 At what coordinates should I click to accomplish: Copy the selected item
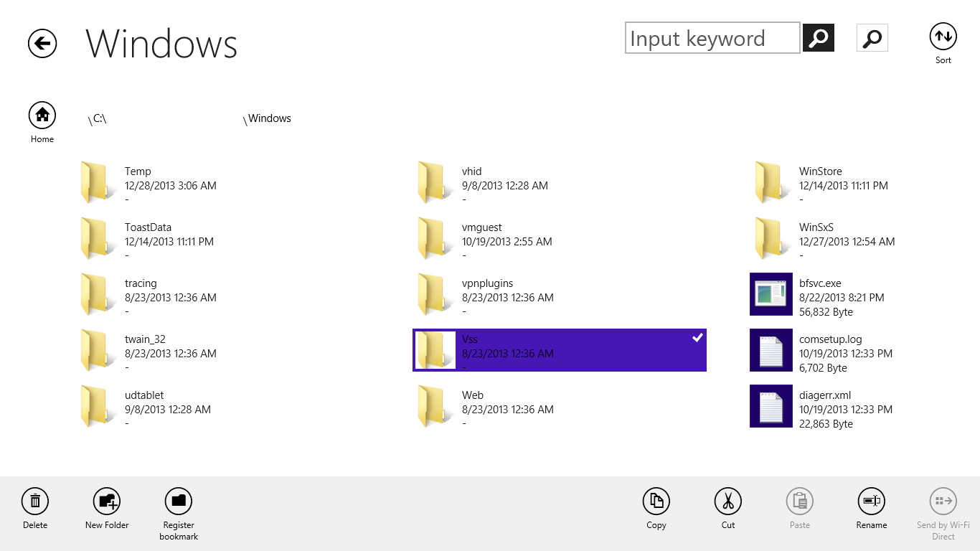tap(656, 501)
